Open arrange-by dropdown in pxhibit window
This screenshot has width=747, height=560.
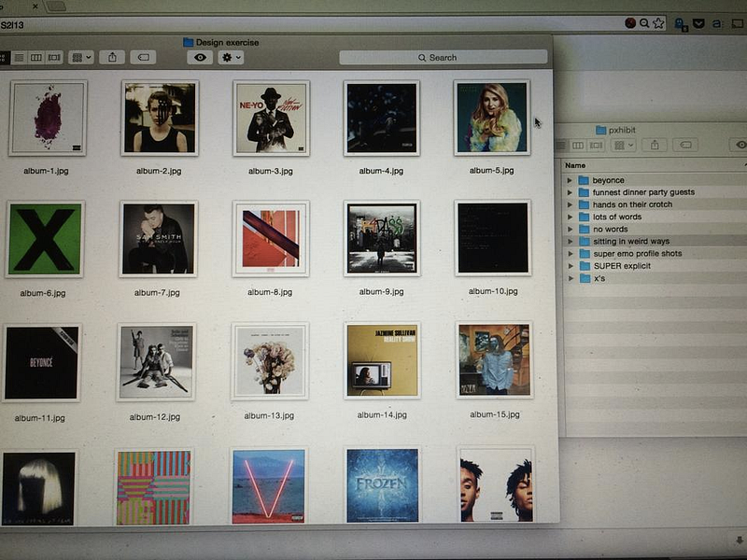pos(624,145)
